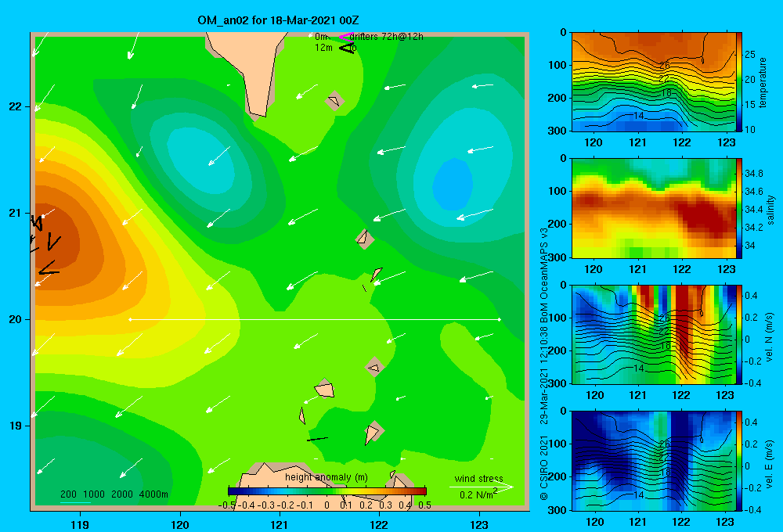Click the height anomaly color bar
This screenshot has height=532, width=783.
click(x=327, y=491)
